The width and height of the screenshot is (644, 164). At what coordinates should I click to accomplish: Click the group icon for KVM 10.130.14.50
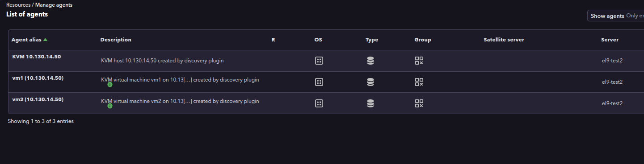419,61
